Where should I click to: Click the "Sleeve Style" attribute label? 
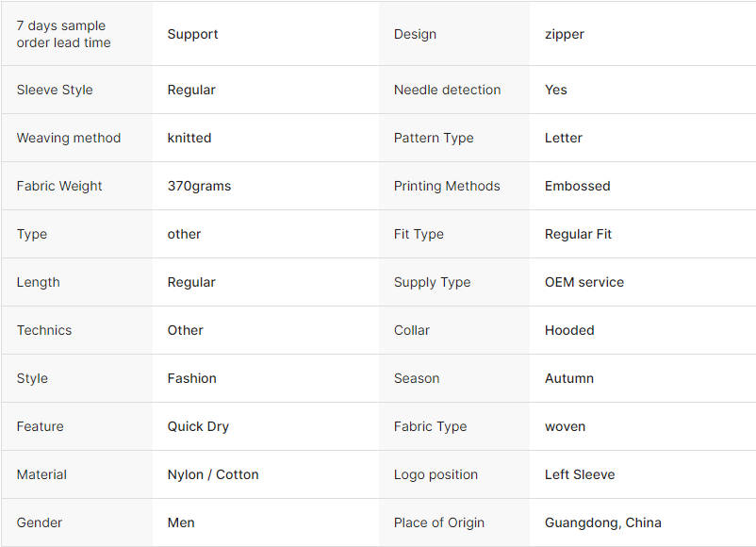[x=55, y=90]
